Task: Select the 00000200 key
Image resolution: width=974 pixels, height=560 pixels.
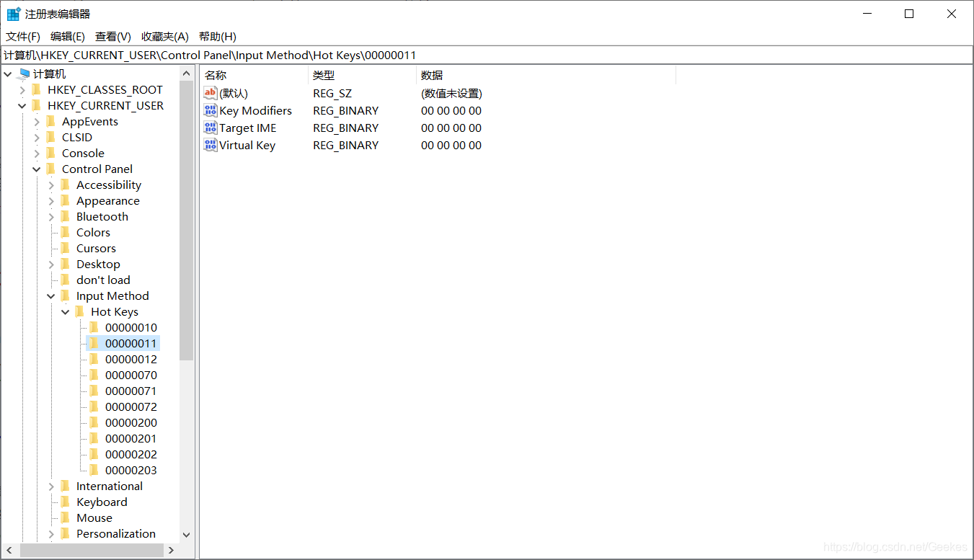Action: (131, 422)
